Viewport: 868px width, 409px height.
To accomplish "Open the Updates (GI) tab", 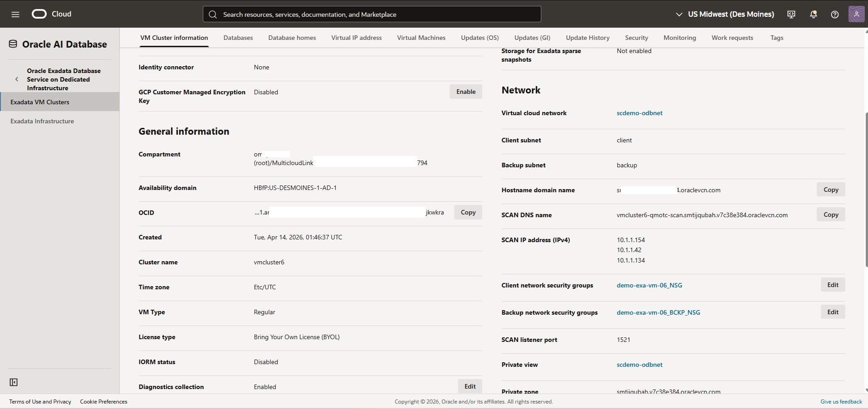I will [x=533, y=38].
